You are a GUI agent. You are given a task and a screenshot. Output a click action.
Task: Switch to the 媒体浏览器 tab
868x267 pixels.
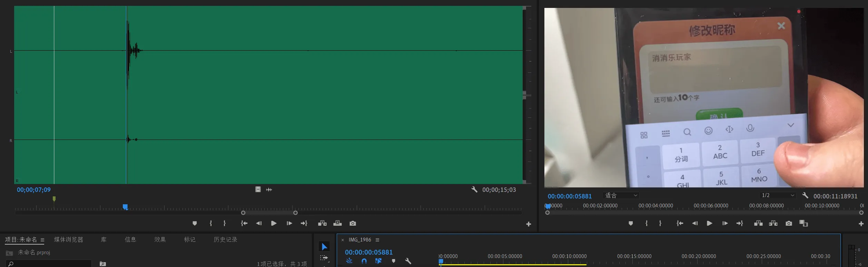pyautogui.click(x=68, y=239)
